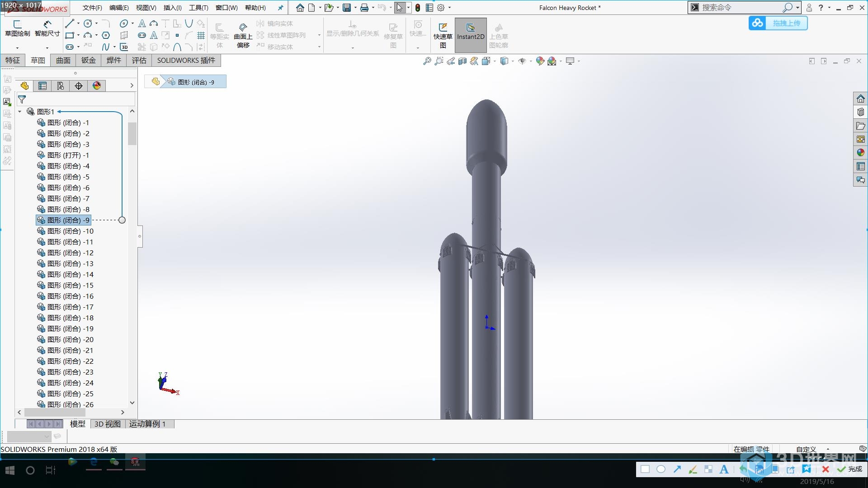This screenshot has width=868, height=488.
Task: Click the Section View icon
Action: click(462, 61)
